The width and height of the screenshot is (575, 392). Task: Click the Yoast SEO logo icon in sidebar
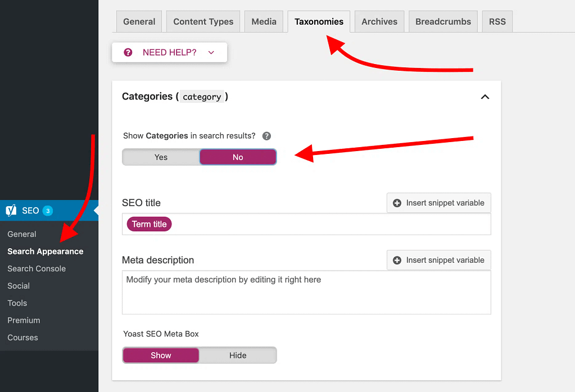(x=12, y=210)
